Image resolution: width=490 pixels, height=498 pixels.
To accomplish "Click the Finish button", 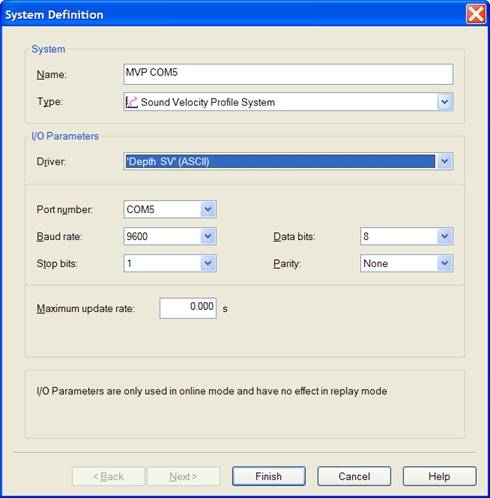I will [269, 476].
